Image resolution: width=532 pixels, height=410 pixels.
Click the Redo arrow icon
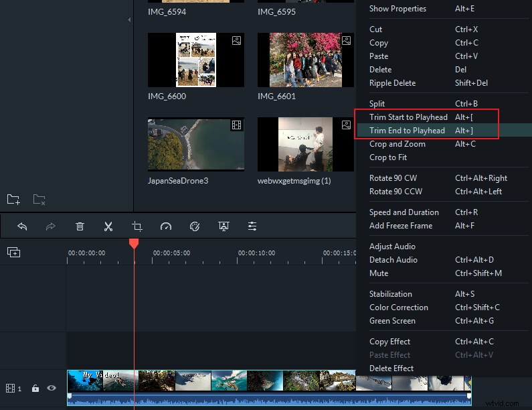click(x=51, y=226)
